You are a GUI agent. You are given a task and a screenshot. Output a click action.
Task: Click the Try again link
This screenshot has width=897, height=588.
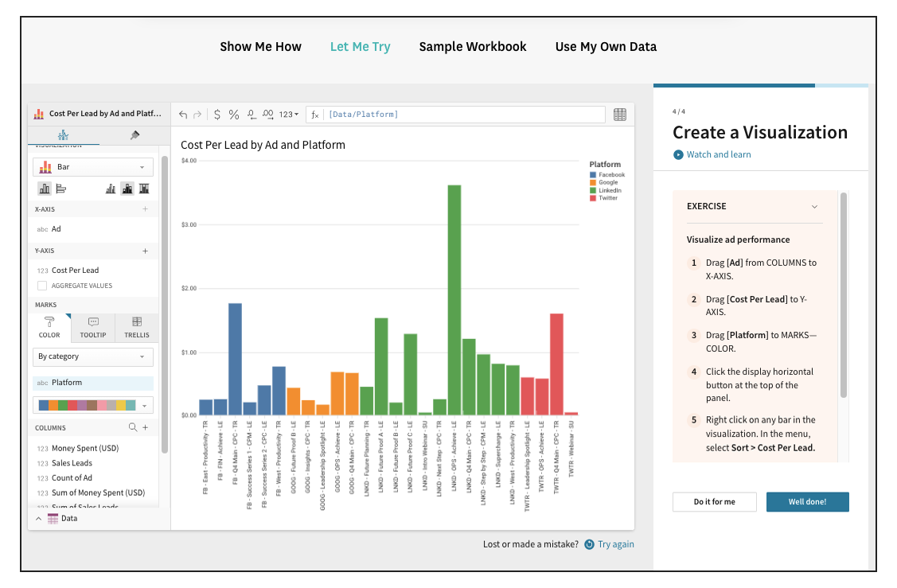(615, 544)
